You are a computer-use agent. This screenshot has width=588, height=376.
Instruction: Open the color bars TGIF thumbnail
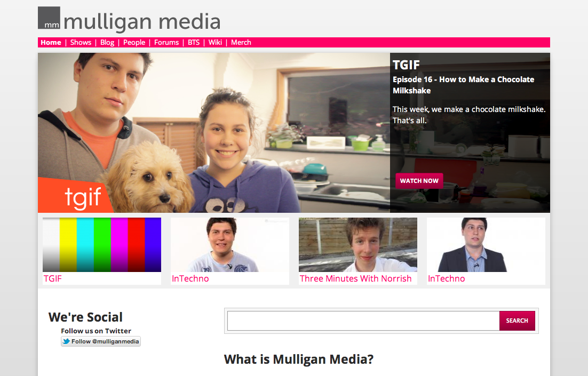[x=102, y=245]
